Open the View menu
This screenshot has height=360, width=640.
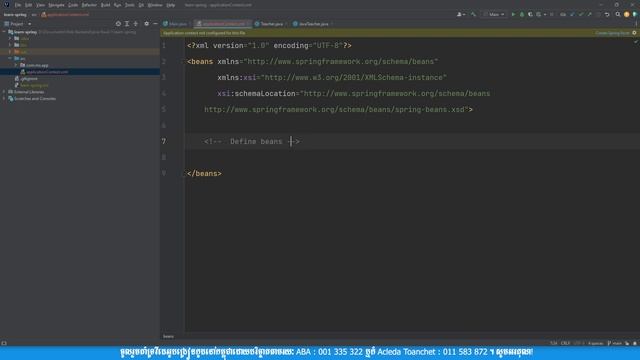40,5
